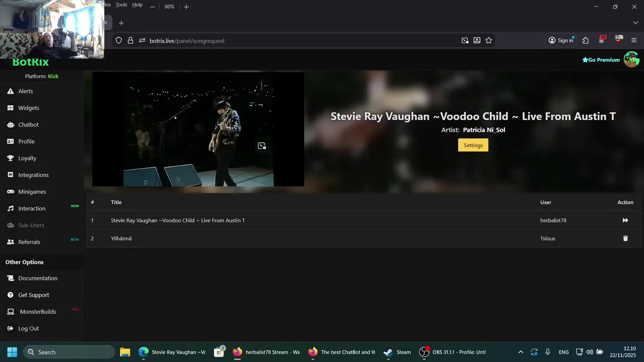The height and width of the screenshot is (362, 644).
Task: Switch to Edge Stevie Ray Vaughan window
Action: [x=172, y=352]
